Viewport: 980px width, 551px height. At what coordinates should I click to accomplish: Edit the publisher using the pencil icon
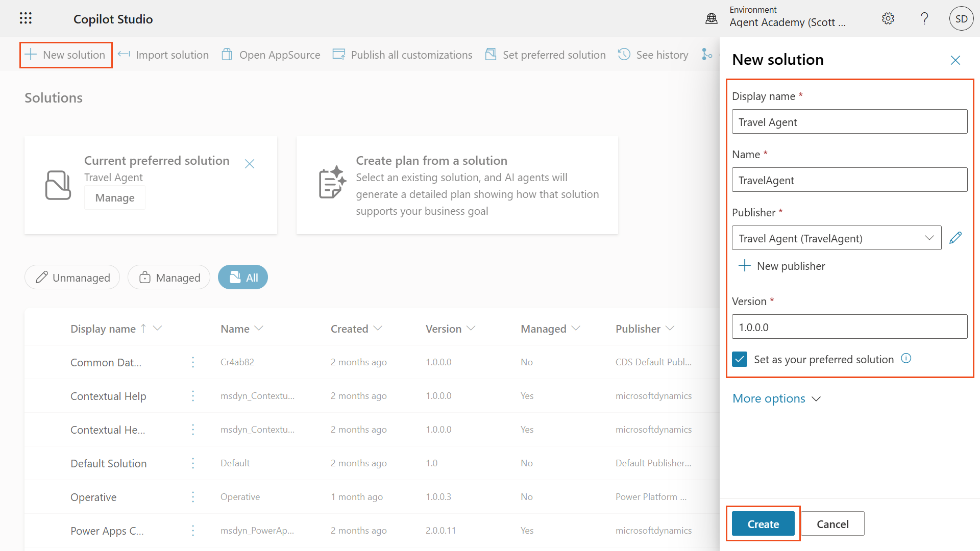955,237
